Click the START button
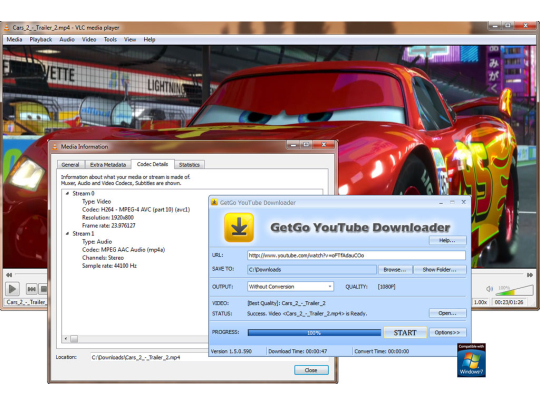 coord(405,333)
